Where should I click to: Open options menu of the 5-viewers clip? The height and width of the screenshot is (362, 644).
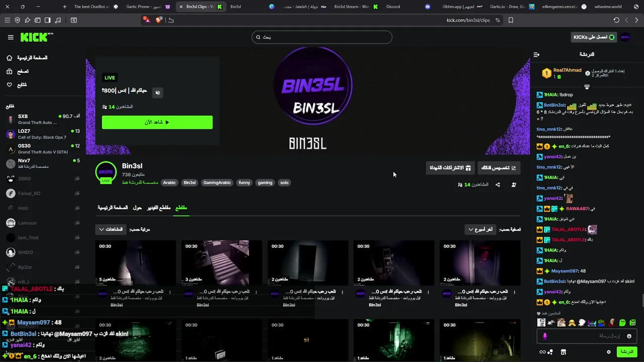coord(170,292)
